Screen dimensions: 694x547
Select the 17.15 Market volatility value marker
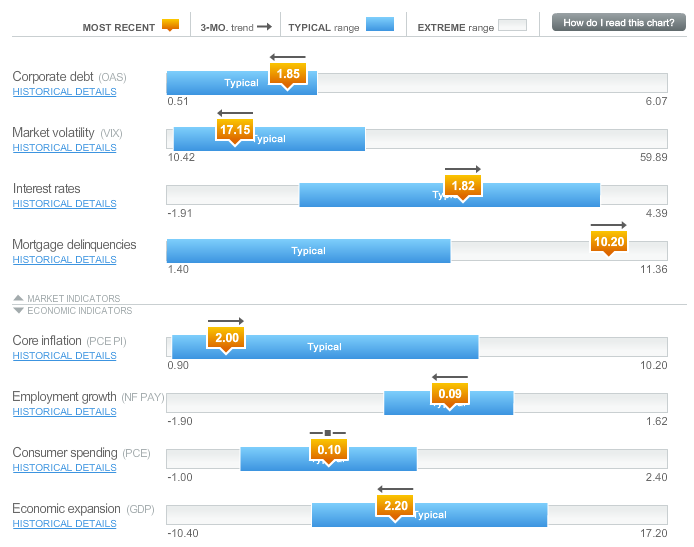[x=235, y=131]
